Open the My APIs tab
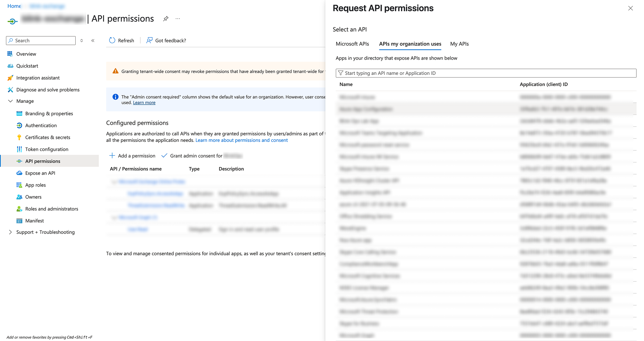The width and height of the screenshot is (644, 341). [x=460, y=44]
